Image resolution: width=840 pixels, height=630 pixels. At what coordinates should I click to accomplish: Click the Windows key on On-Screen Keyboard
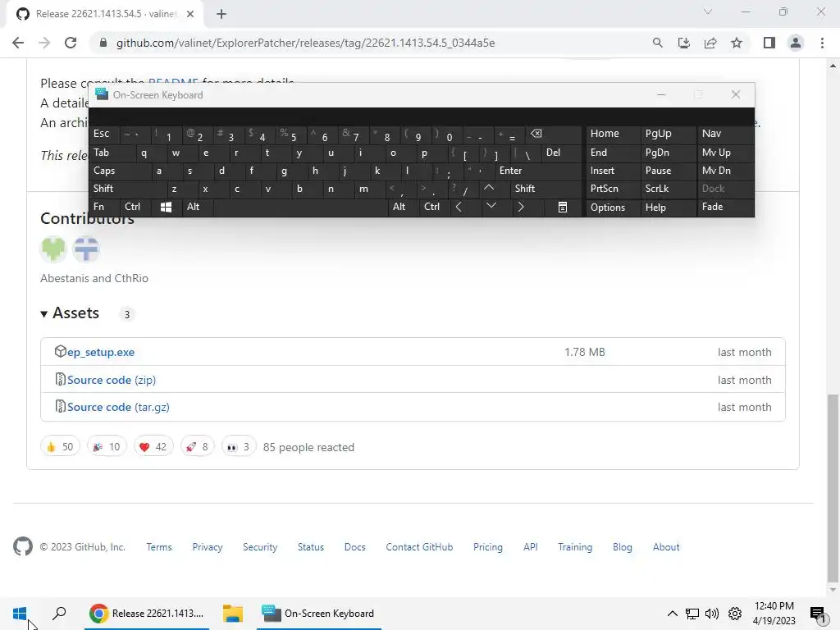coord(166,207)
